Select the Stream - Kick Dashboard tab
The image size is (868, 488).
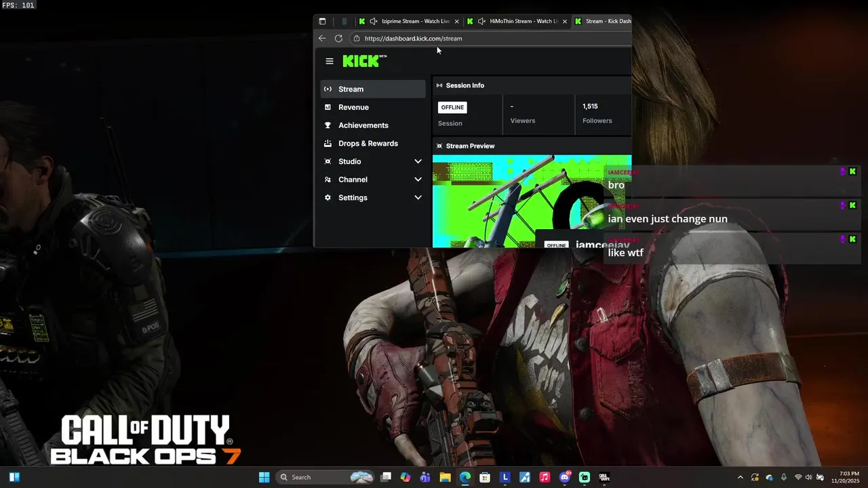[x=602, y=21]
